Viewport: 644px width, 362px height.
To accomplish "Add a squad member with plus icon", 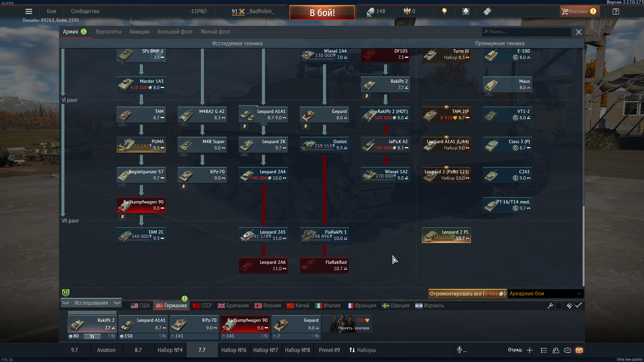I will 530,350.
